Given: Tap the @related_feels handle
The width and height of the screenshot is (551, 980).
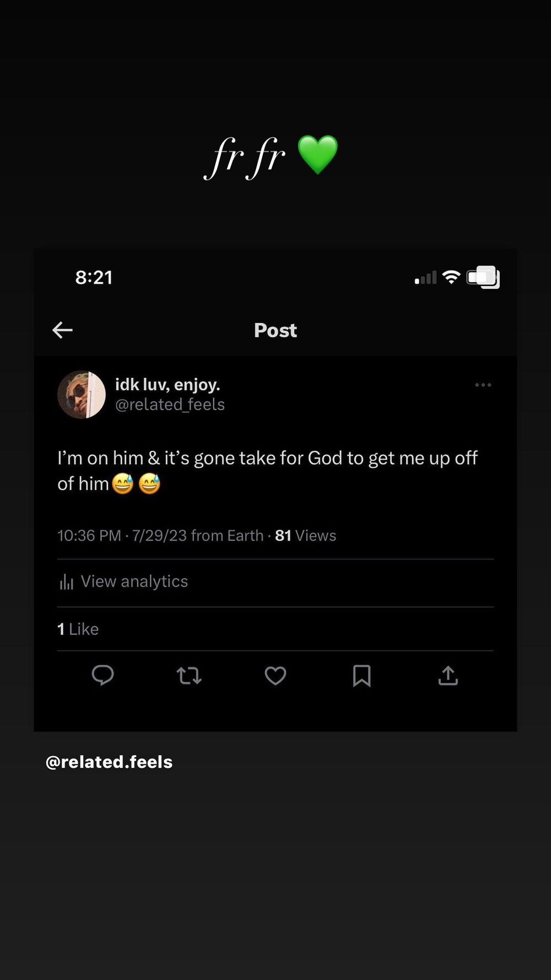Looking at the screenshot, I should [x=170, y=405].
